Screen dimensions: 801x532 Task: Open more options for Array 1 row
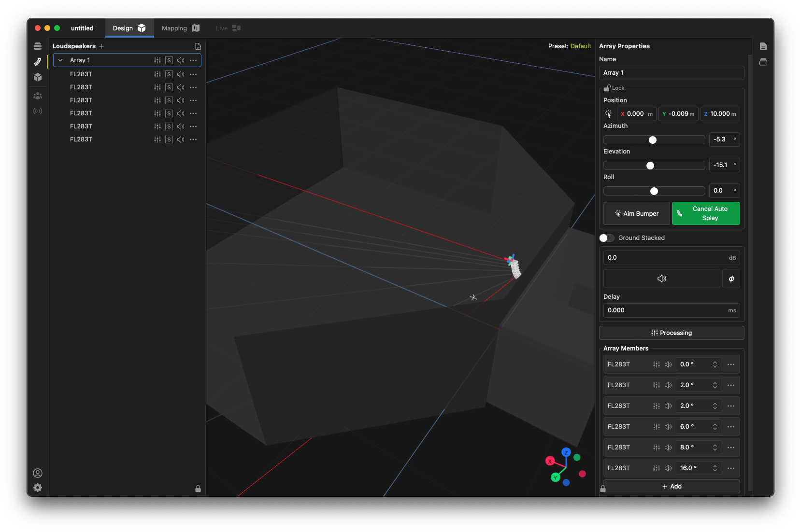click(193, 60)
